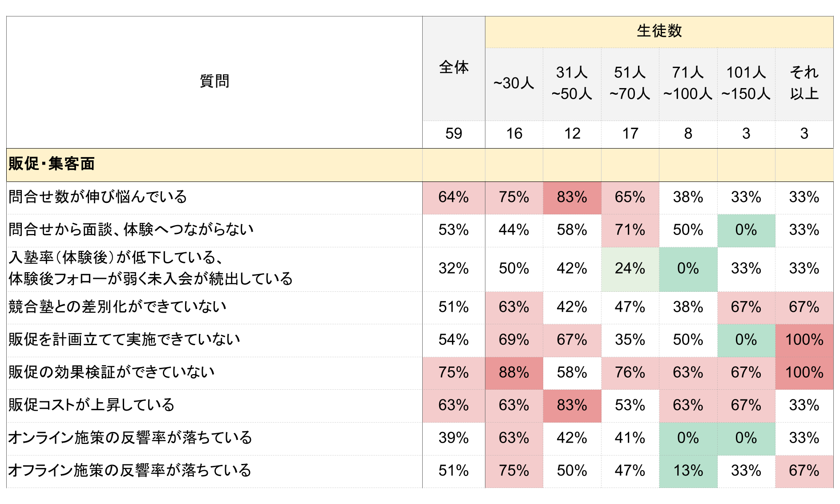This screenshot has height=504, width=840.
Task: Select the 全体 64% cell
Action: [453, 197]
